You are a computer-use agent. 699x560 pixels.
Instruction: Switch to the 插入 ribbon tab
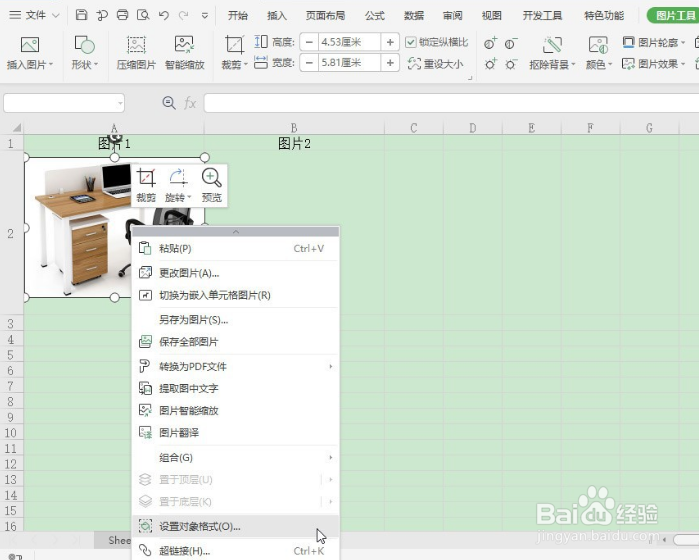click(277, 16)
